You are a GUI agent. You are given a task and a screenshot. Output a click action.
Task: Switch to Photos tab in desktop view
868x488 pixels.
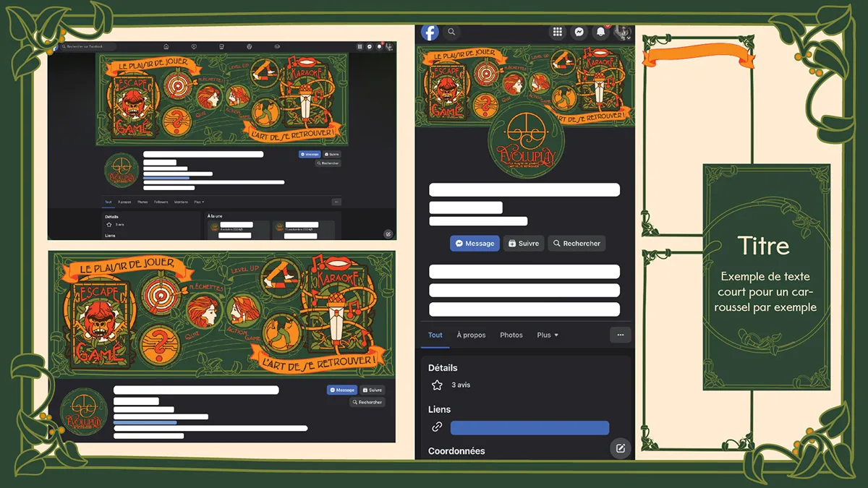[142, 202]
